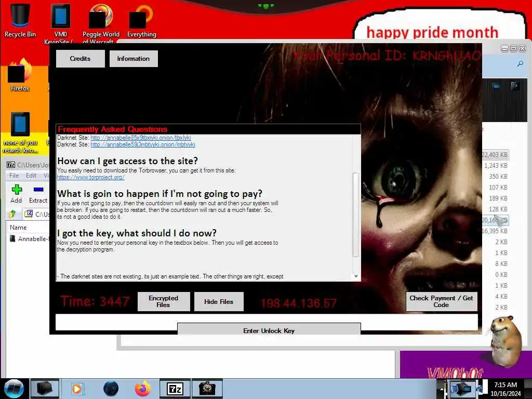The height and width of the screenshot is (399, 532).
Task: Select the 189 KB size entry
Action: coord(498,198)
